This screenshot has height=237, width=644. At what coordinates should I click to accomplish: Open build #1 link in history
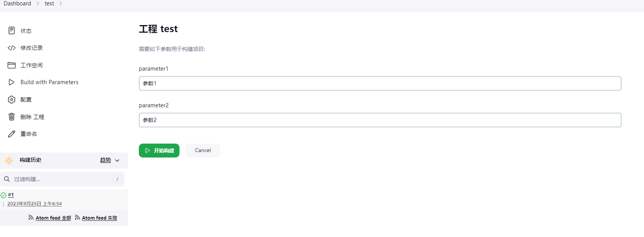pos(11,195)
